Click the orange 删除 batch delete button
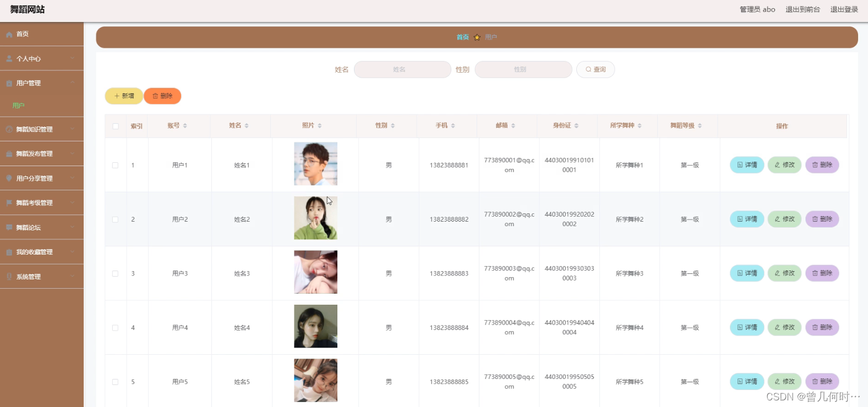Screen dimensions: 868x407 coord(162,96)
